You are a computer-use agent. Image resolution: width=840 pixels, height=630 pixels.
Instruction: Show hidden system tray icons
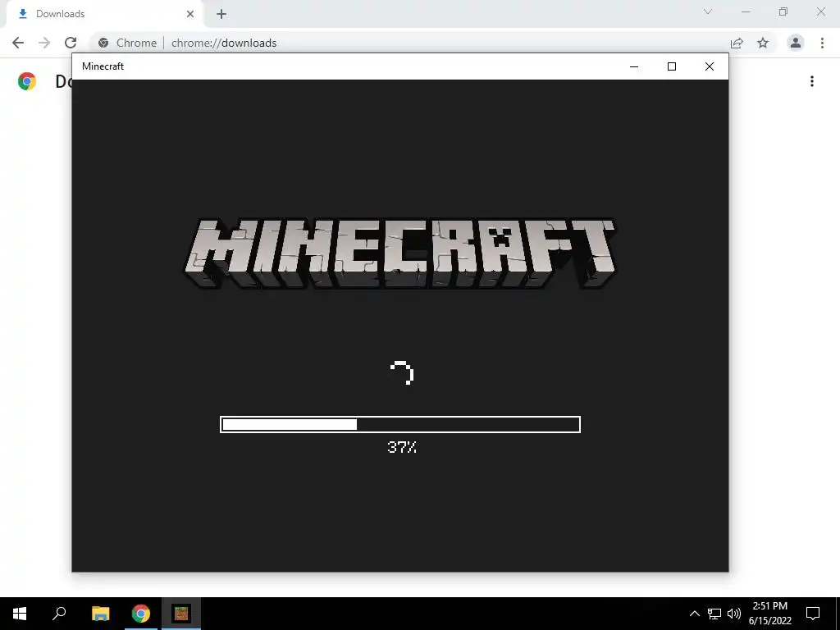pyautogui.click(x=694, y=614)
